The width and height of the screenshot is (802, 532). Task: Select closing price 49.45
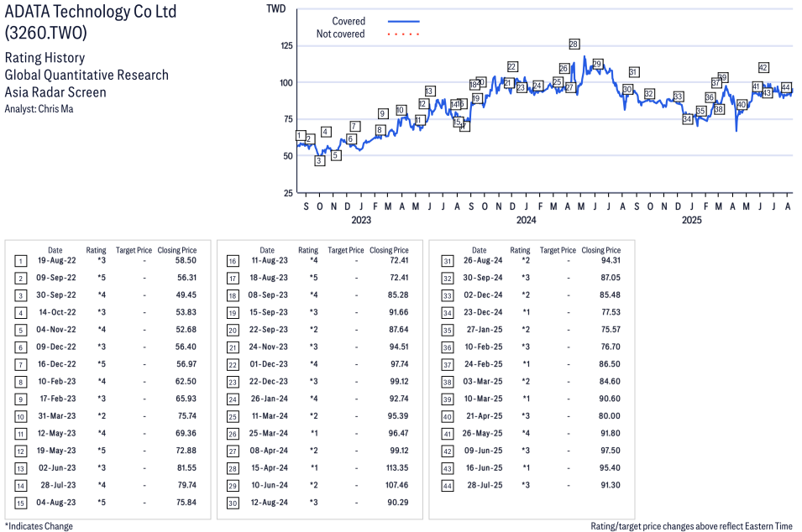point(186,295)
